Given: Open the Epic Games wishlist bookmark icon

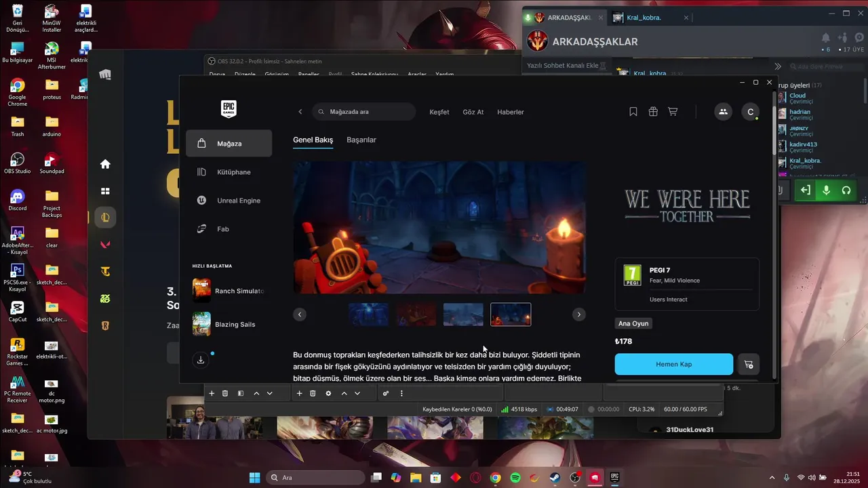Looking at the screenshot, I should point(633,112).
